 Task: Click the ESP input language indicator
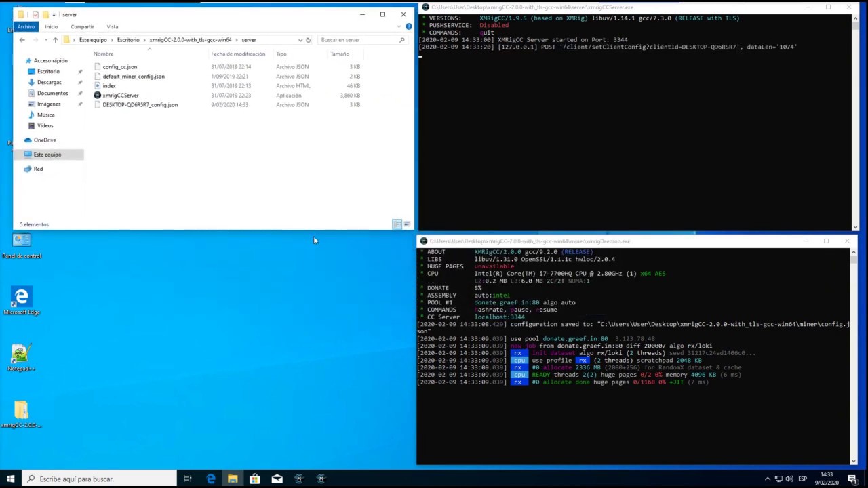(x=803, y=479)
